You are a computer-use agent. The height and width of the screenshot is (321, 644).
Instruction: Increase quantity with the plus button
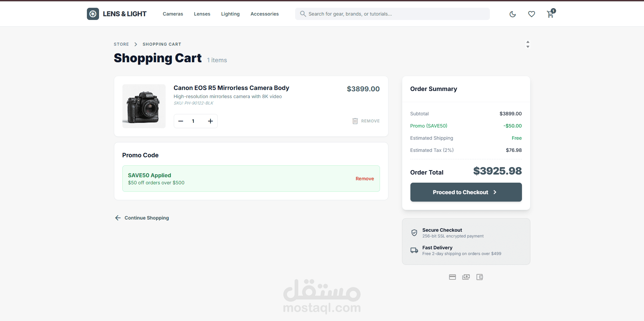(x=210, y=121)
